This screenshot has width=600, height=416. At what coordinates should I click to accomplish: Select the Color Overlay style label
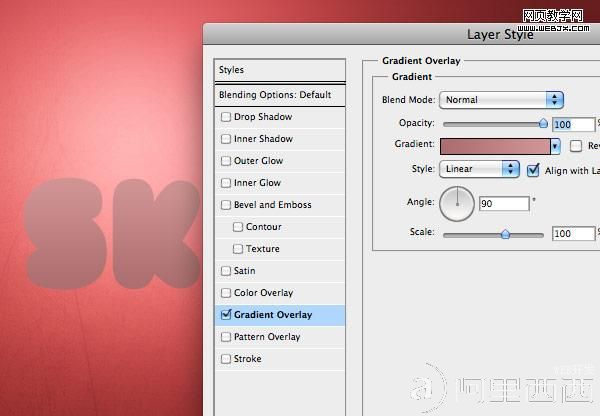tap(263, 293)
